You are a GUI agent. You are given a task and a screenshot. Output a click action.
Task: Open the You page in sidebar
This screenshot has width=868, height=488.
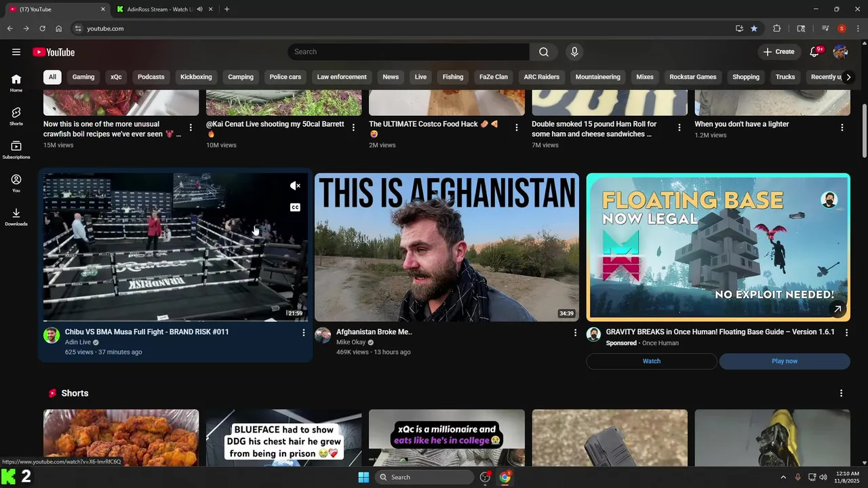[x=16, y=184]
